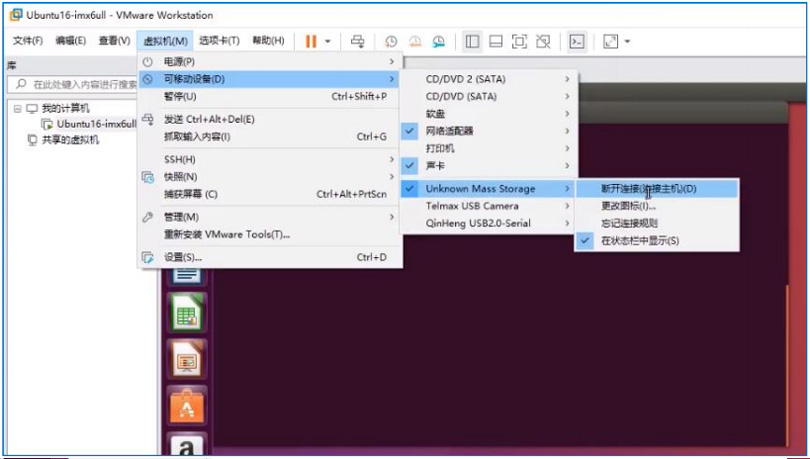Image resolution: width=810 pixels, height=459 pixels.
Task: Choose 抓取输入内容(I) menu entry
Action: click(270, 137)
